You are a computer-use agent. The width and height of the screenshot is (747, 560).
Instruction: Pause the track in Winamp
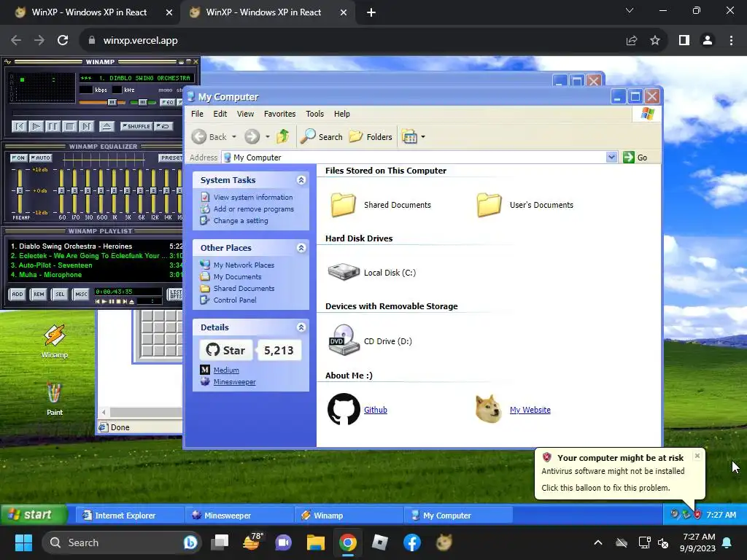pyautogui.click(x=53, y=126)
